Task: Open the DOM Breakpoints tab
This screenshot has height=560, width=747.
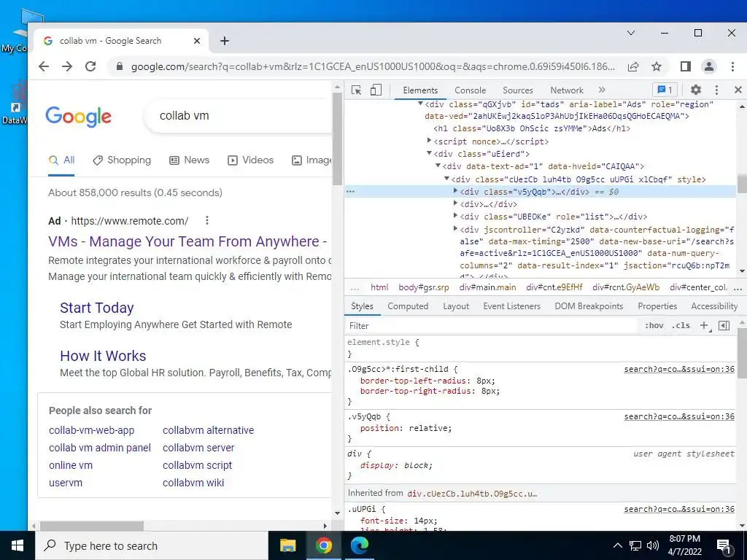Action: click(x=589, y=306)
